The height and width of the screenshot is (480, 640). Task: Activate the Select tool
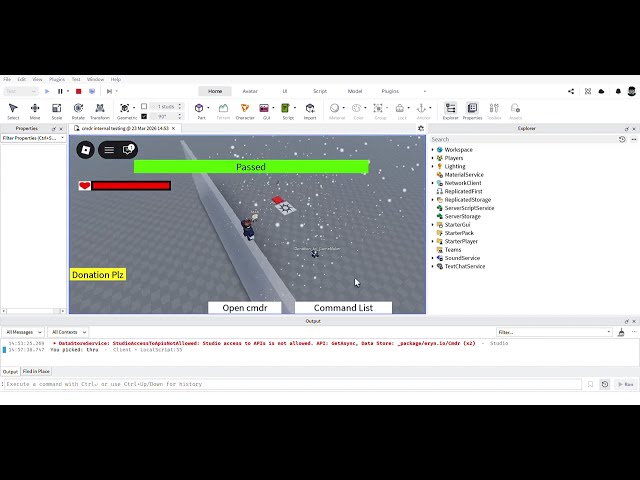click(13, 111)
